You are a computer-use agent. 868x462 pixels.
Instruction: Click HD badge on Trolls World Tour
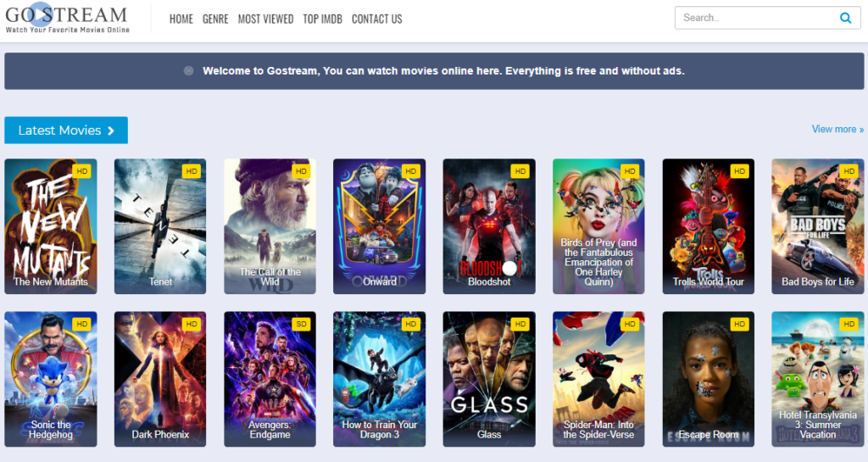pyautogui.click(x=739, y=171)
